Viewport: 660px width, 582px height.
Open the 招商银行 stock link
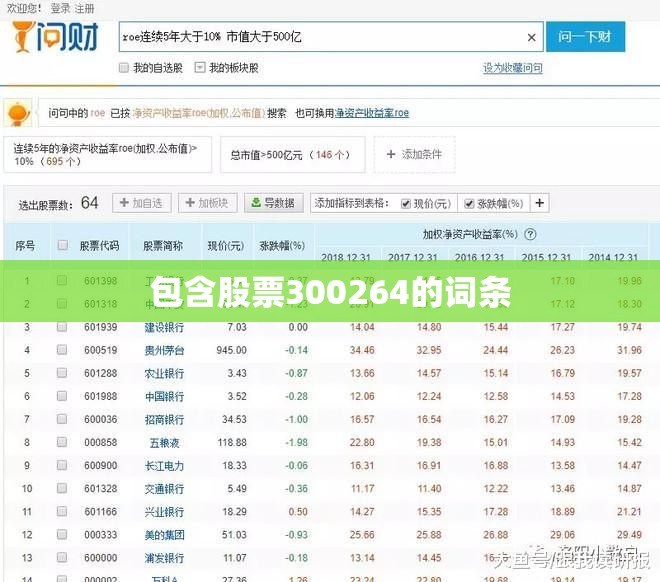(164, 420)
